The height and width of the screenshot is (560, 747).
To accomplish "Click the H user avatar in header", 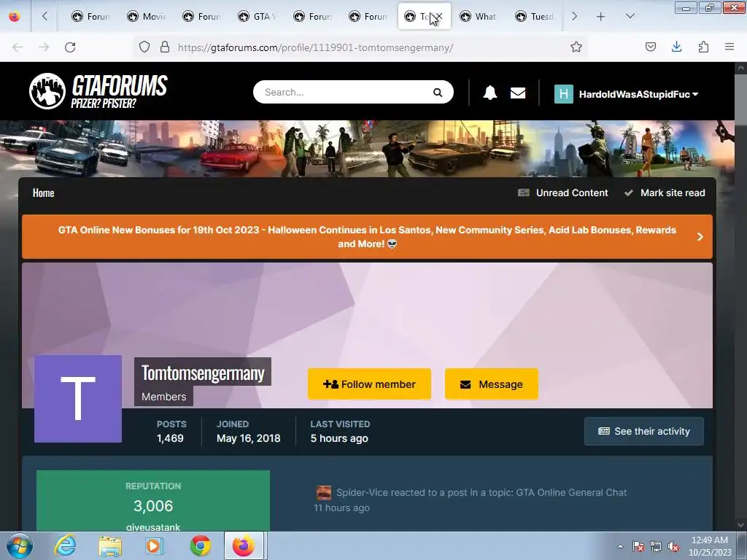I will pyautogui.click(x=564, y=94).
